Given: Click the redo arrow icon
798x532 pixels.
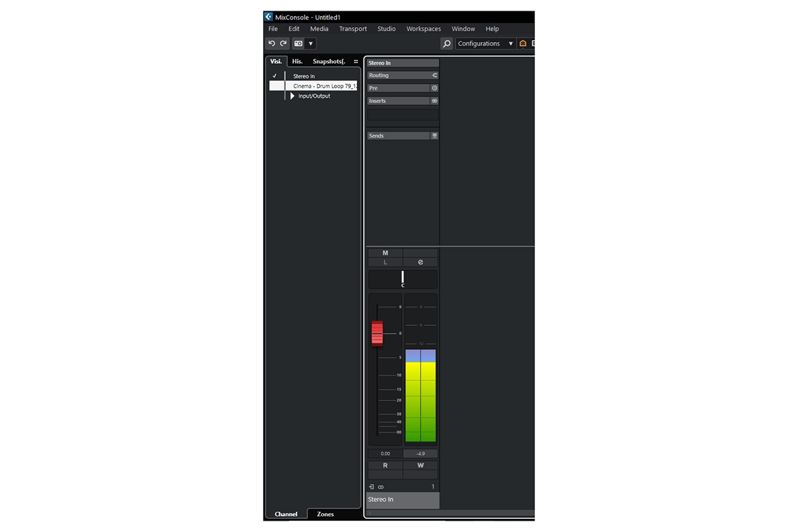Looking at the screenshot, I should [283, 44].
